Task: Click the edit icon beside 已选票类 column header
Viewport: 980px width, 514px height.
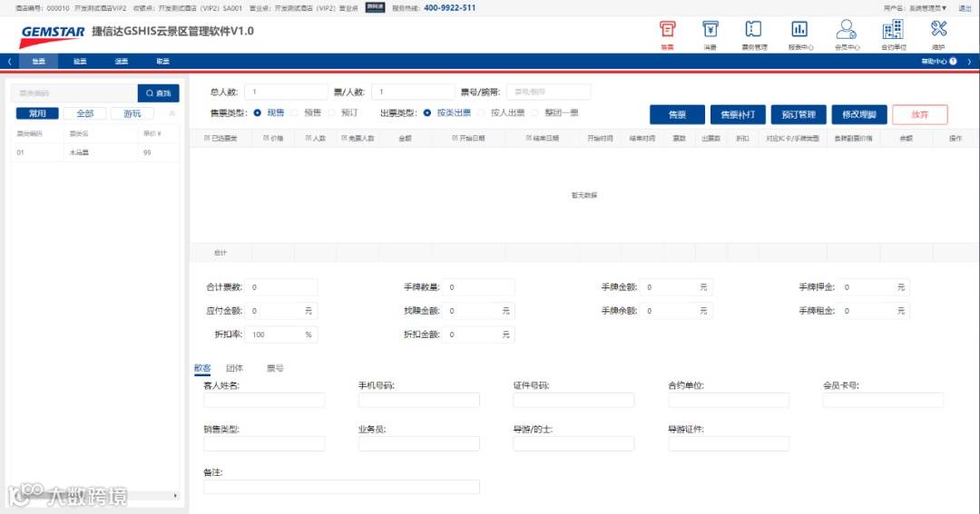Action: click(x=208, y=138)
